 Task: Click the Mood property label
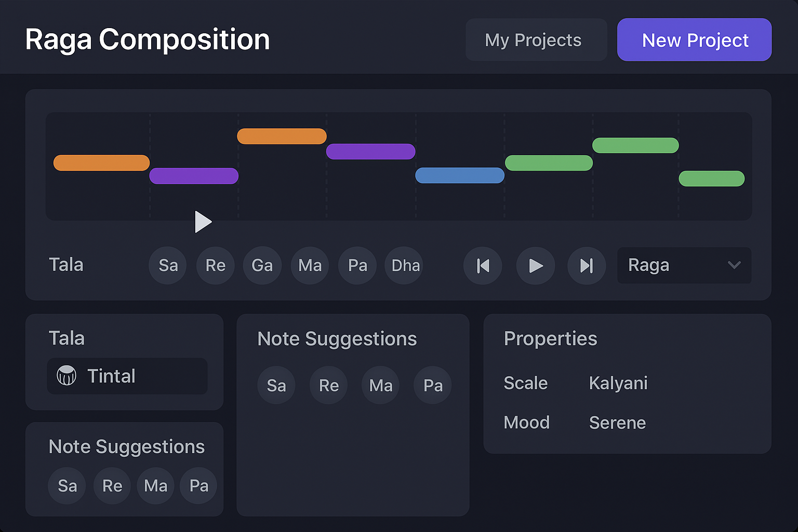pyautogui.click(x=527, y=423)
